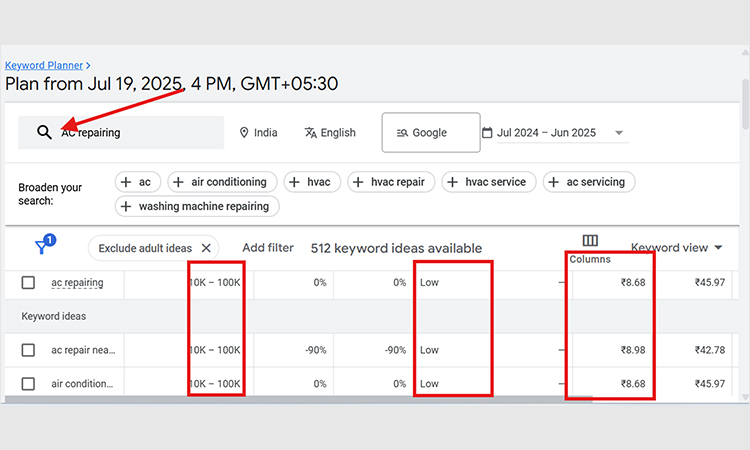This screenshot has height=450, width=750.
Task: Click the plus icon on 'ac servicing' chip
Action: pyautogui.click(x=553, y=182)
